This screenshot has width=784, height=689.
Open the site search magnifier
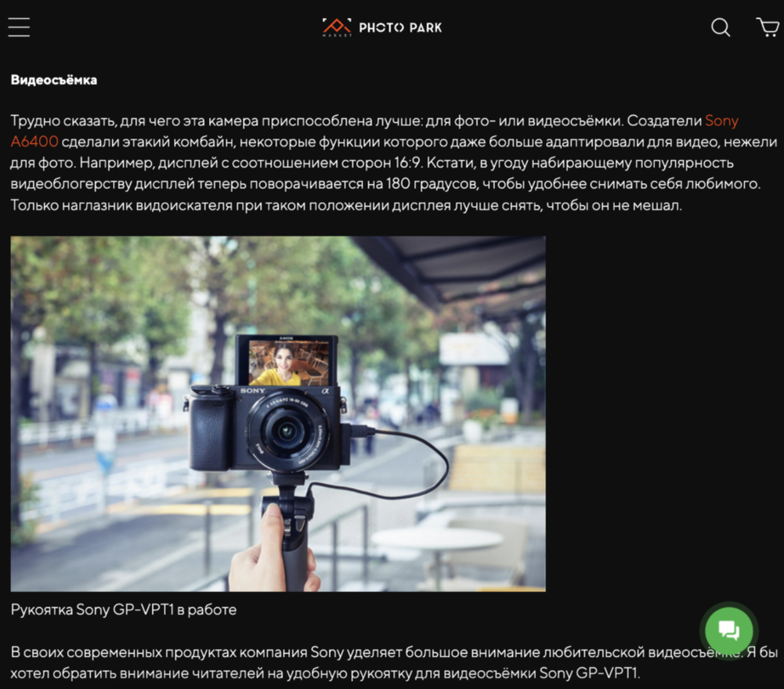721,27
